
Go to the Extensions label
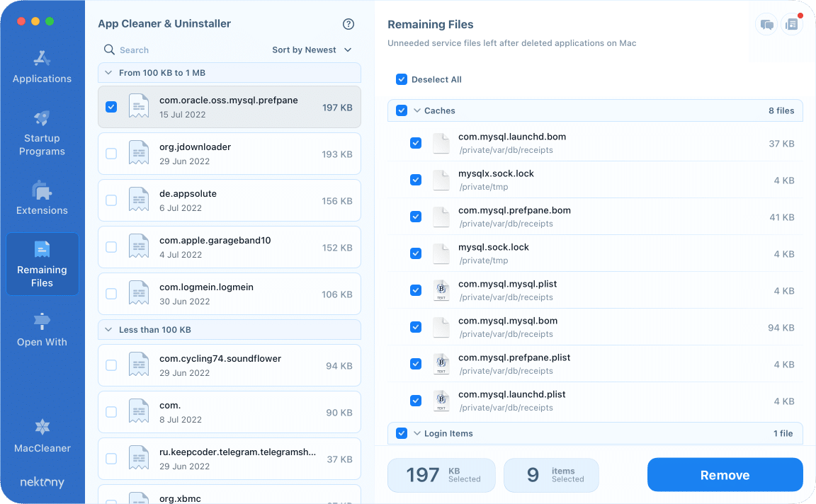[x=42, y=210]
